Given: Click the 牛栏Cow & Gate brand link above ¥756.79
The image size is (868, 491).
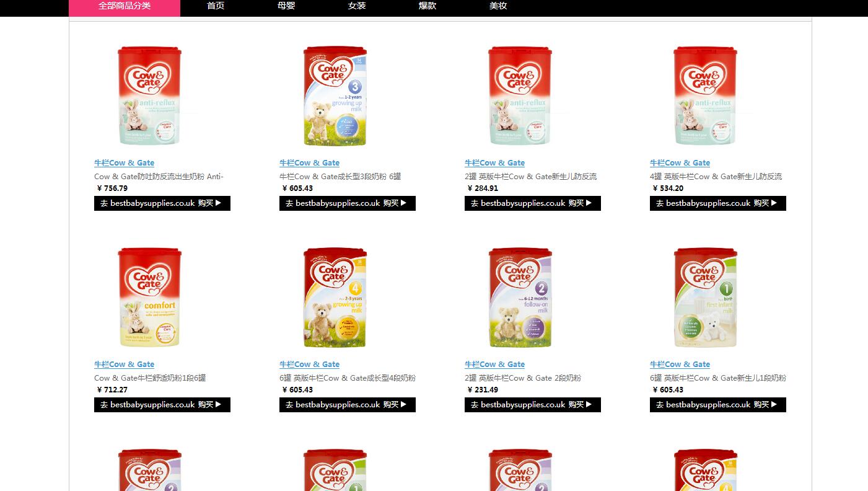Looking at the screenshot, I should click(124, 163).
